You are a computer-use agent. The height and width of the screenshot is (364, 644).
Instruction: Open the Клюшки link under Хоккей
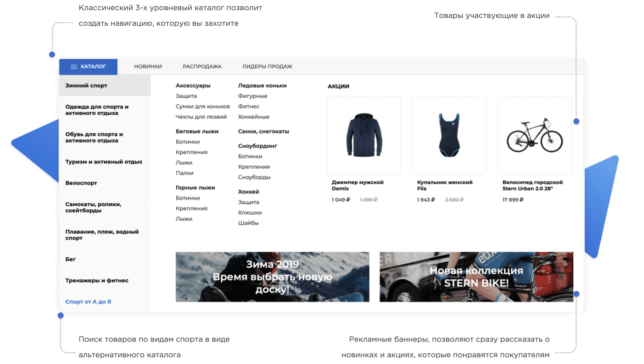(250, 213)
